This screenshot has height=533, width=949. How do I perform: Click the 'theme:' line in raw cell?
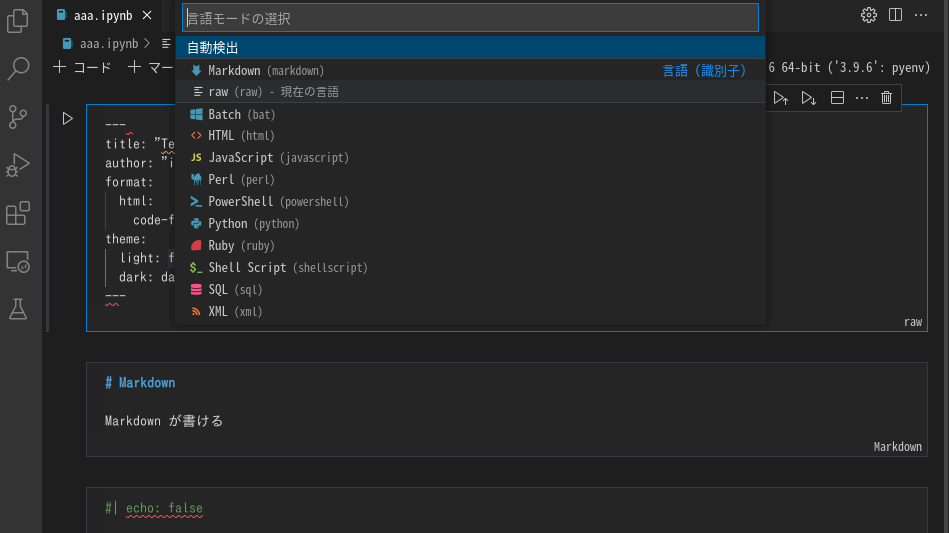point(125,239)
